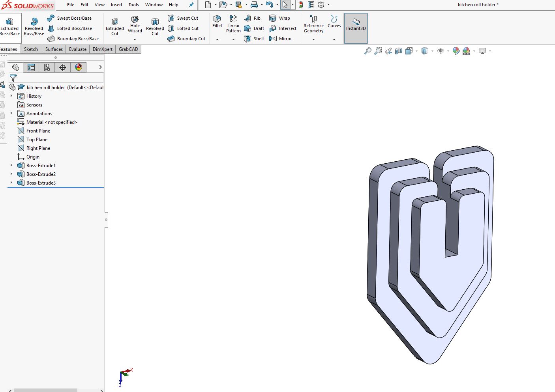Viewport: 555px width, 392px height.
Task: Select the Boundary Cut tool
Action: (x=186, y=39)
